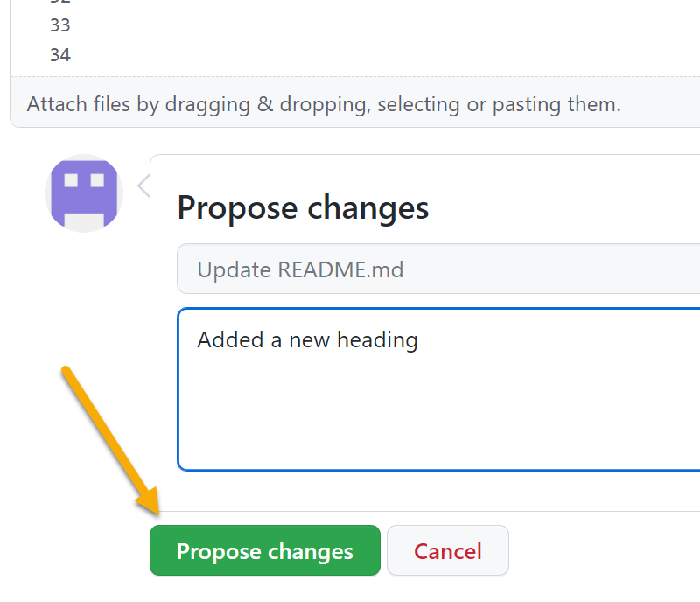Place cursor on empty editor line 34
Screen dimensions: 700x602
384,55
